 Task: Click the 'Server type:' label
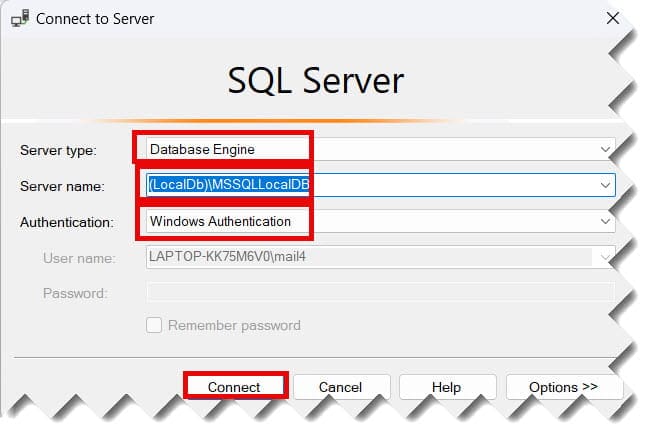[x=58, y=150]
